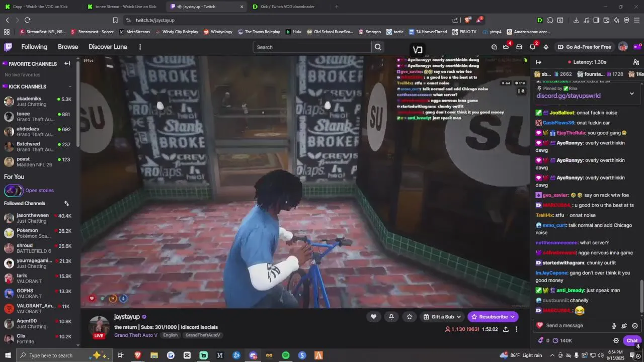Image resolution: width=644 pixels, height=362 pixels.
Task: Open the chat community users icon
Action: coord(636,62)
